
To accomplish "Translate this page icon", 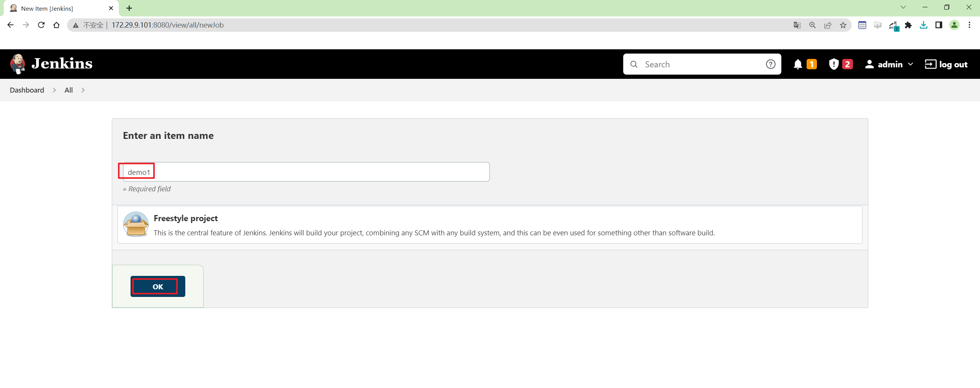I will click(x=797, y=25).
